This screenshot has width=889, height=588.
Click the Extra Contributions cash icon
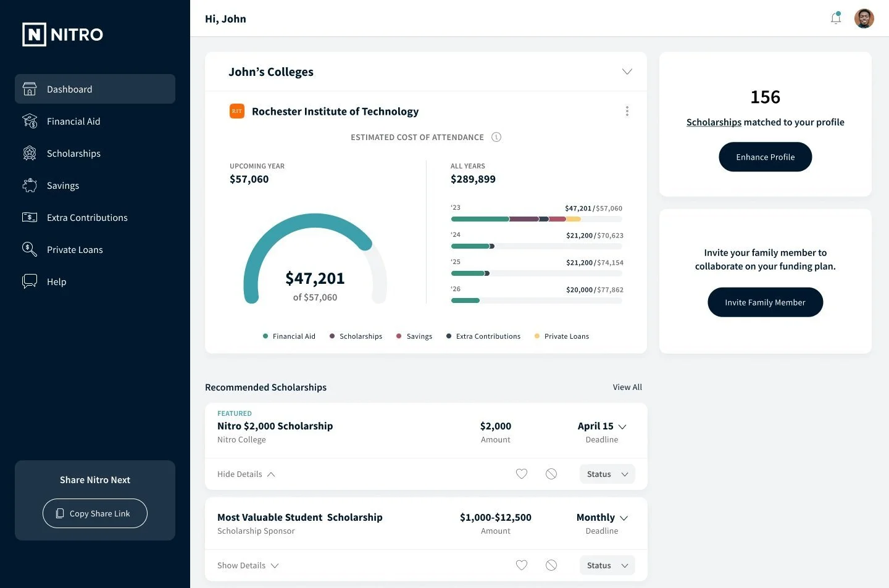coord(30,217)
